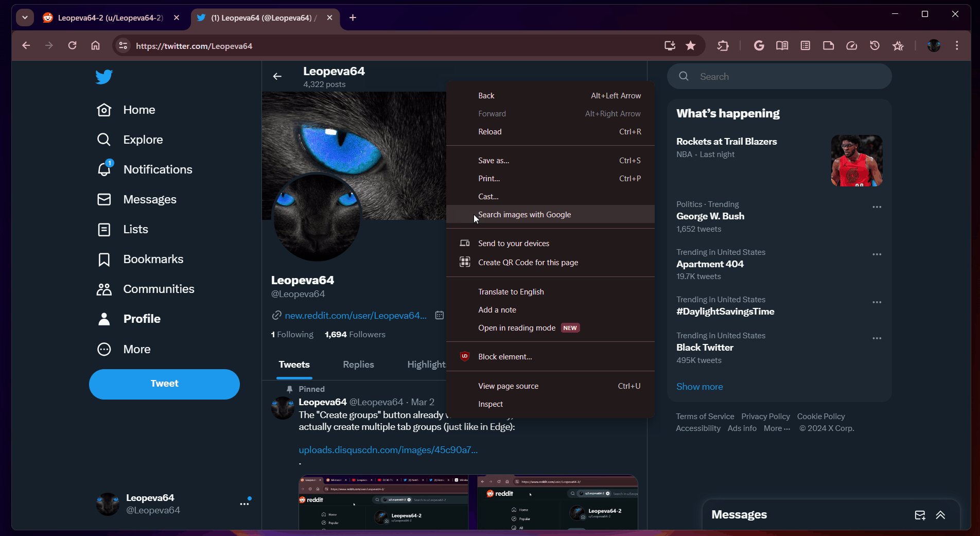Expand the Messages drawer with double chevron
The width and height of the screenshot is (980, 536).
[x=940, y=515]
